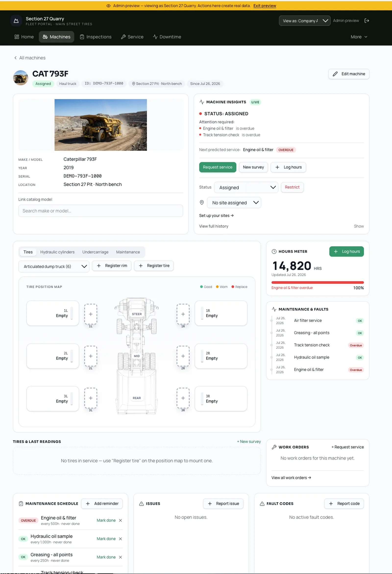Click the red hours meter progress bar
Screen dimensions: 392x574
click(x=318, y=282)
